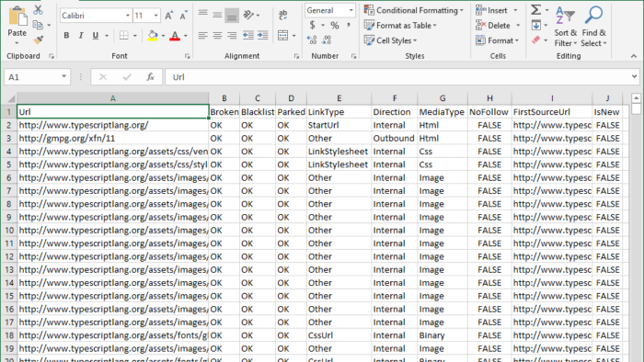Viewport: 644px width, 362px height.
Task: Click Increase Indent icon
Action: [263, 36]
